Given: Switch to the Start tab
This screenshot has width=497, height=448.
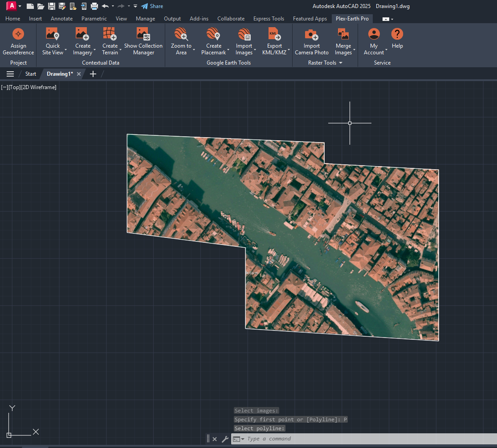Looking at the screenshot, I should point(31,74).
